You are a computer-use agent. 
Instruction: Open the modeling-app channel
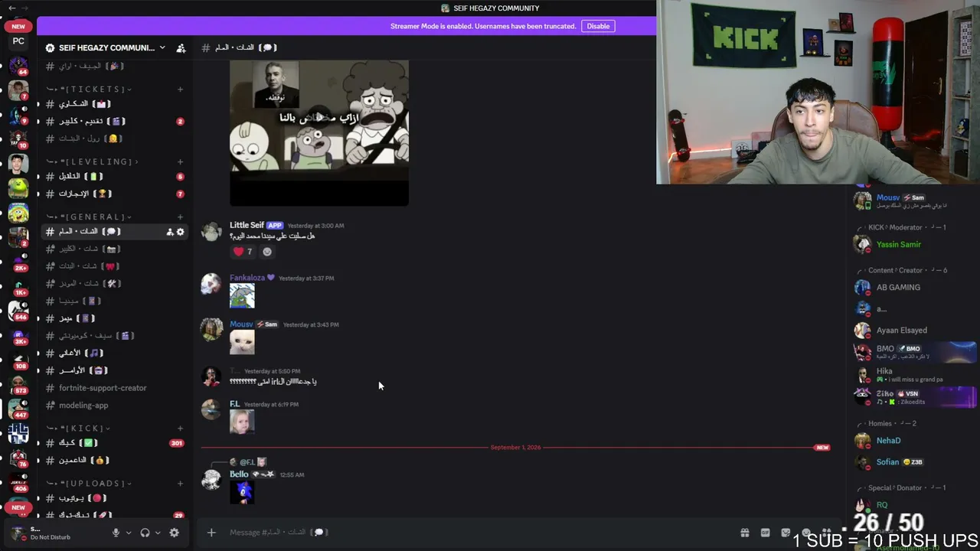click(x=115, y=406)
